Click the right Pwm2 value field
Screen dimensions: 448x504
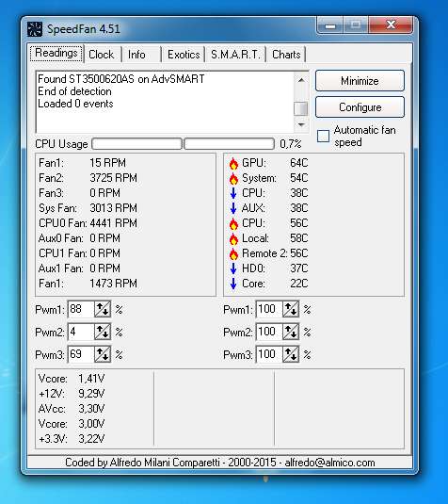click(x=269, y=332)
